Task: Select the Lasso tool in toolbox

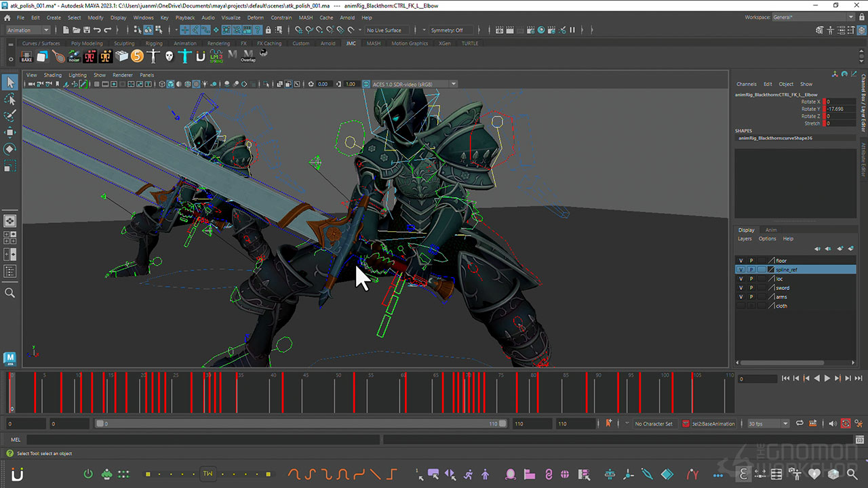Action: tap(10, 100)
